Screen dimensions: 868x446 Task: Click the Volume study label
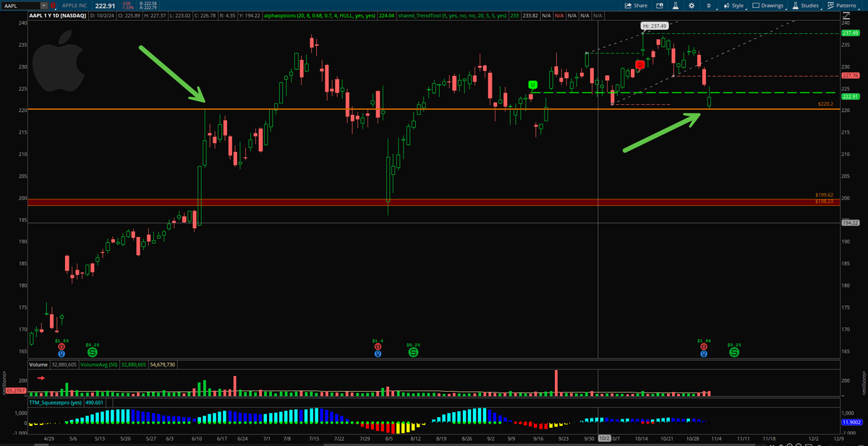38,365
